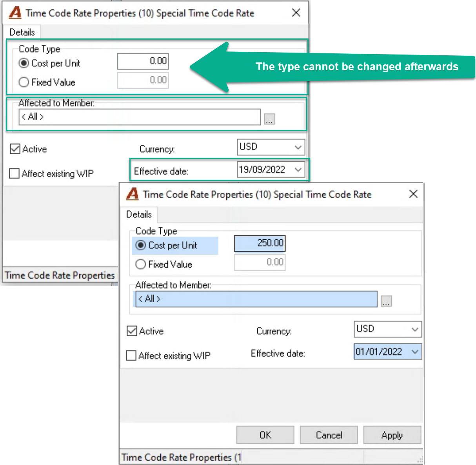The image size is (476, 465).
Task: Click the "Currency:" label in back window
Action: 157,149
